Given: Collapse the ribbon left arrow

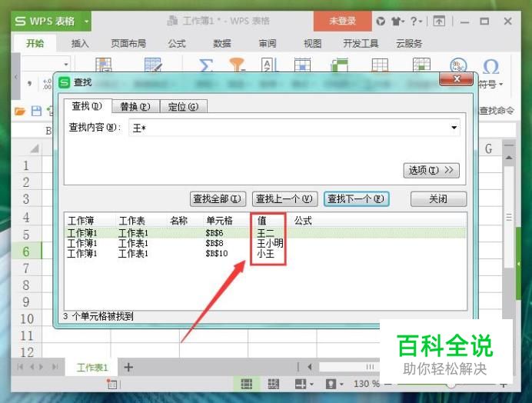Looking at the screenshot, I should 16,77.
